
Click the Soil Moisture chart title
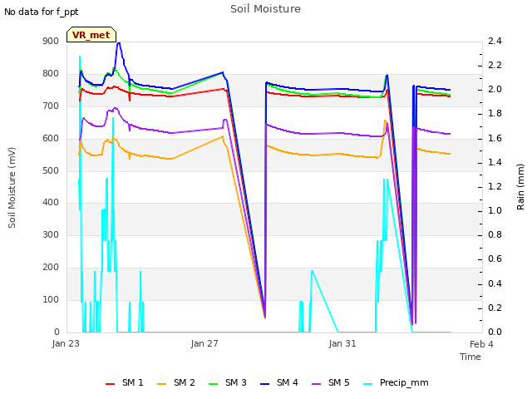coord(266,9)
